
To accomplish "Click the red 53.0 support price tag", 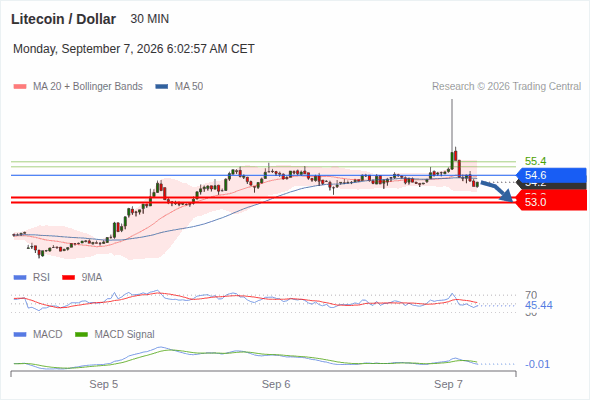I will pyautogui.click(x=551, y=202).
